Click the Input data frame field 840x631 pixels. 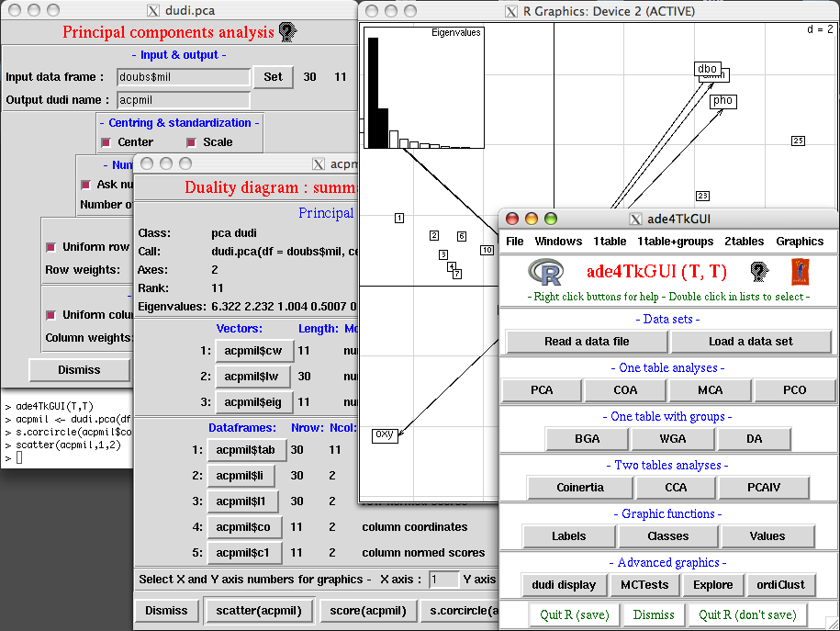(184, 77)
